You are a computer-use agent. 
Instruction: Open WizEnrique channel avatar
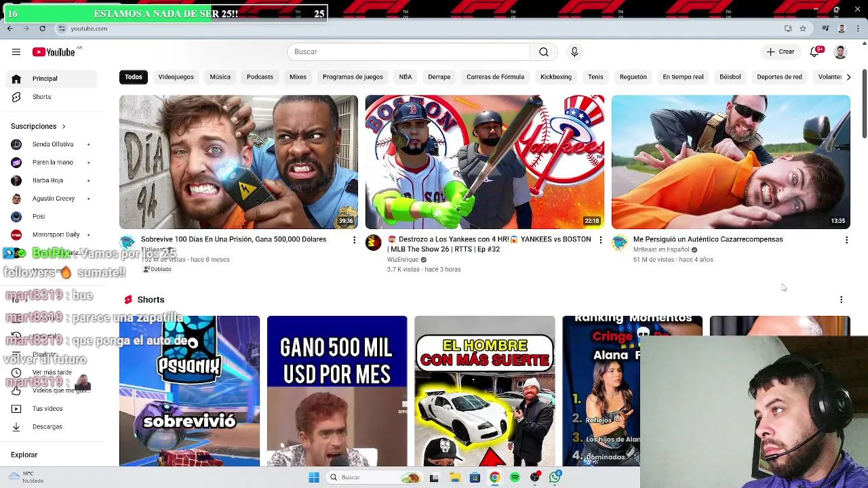tap(373, 243)
